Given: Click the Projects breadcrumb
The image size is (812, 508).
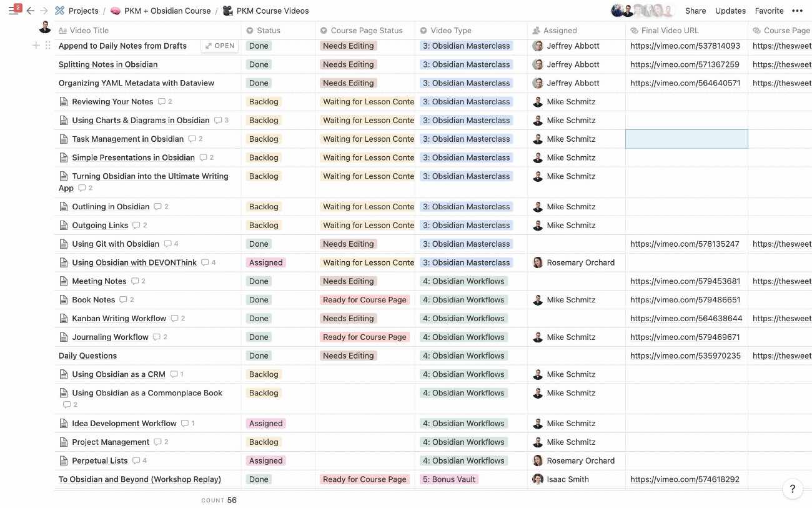Looking at the screenshot, I should pyautogui.click(x=77, y=11).
